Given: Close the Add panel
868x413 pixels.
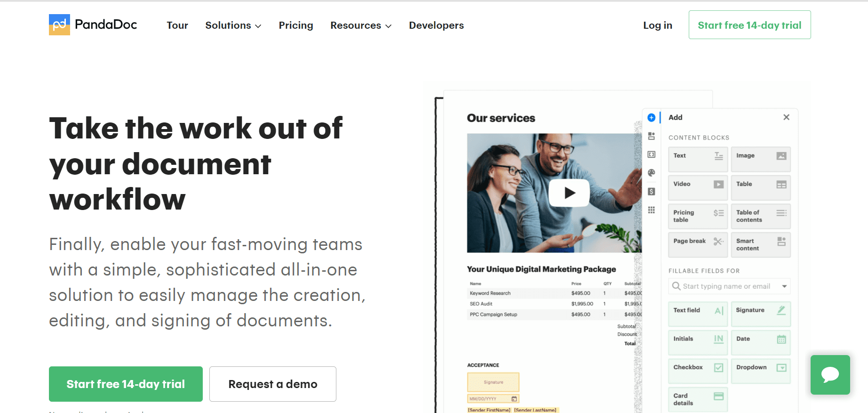Looking at the screenshot, I should pos(786,117).
